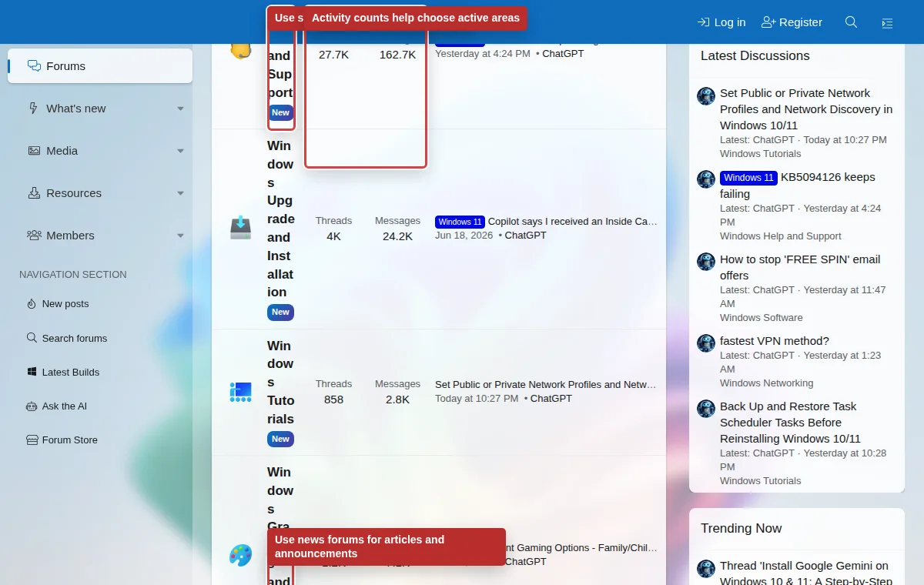Open sidebar discussion Set Public or Private Network Profiles
This screenshot has height=585, width=924.
(x=806, y=109)
